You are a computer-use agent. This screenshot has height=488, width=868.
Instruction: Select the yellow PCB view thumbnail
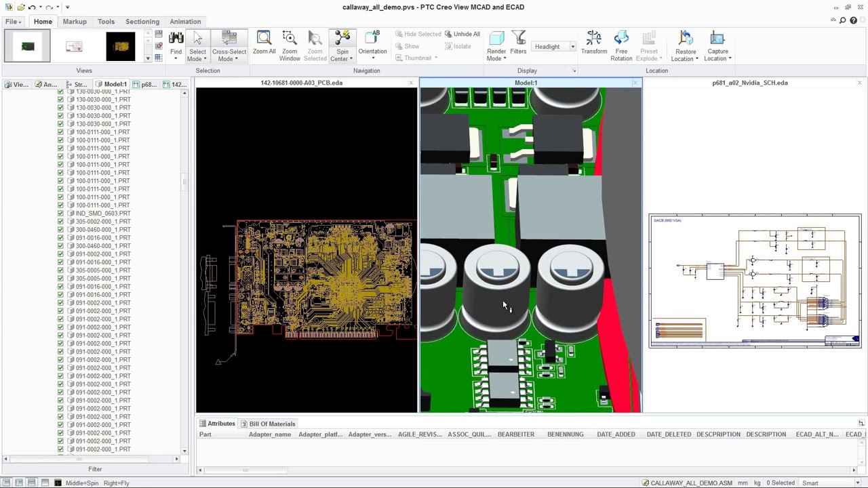tap(121, 46)
